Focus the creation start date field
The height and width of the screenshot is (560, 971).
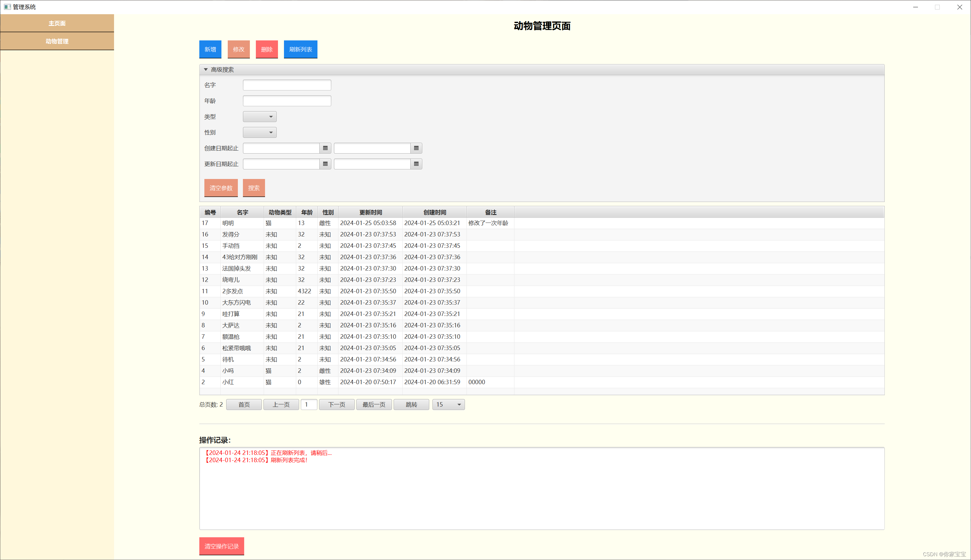click(x=281, y=148)
